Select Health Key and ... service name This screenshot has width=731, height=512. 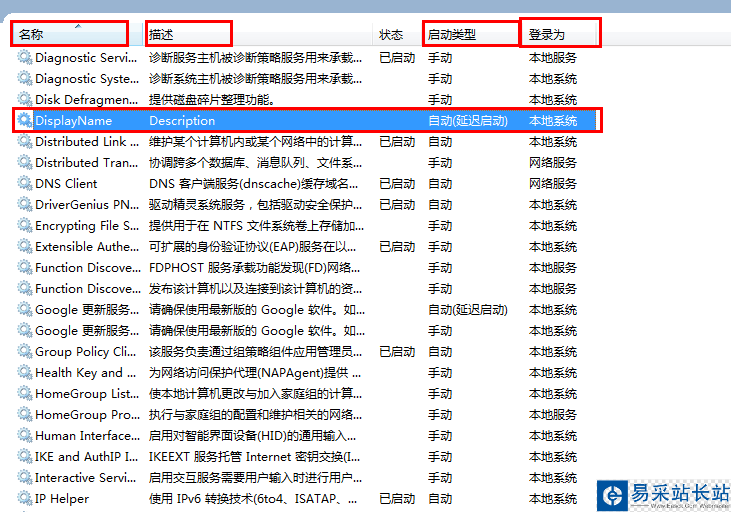(86, 373)
